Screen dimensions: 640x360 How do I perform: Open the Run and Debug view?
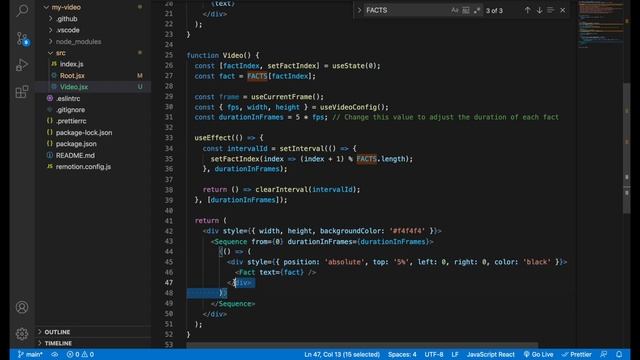coord(22,65)
